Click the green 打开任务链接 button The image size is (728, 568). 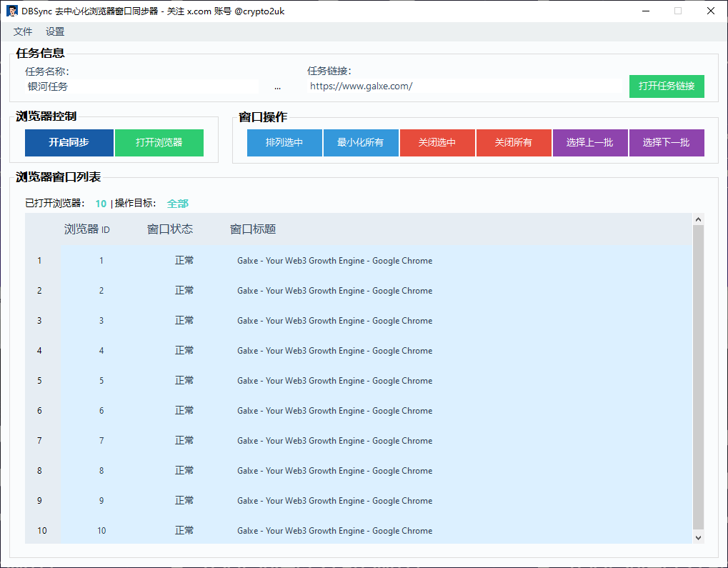point(667,86)
